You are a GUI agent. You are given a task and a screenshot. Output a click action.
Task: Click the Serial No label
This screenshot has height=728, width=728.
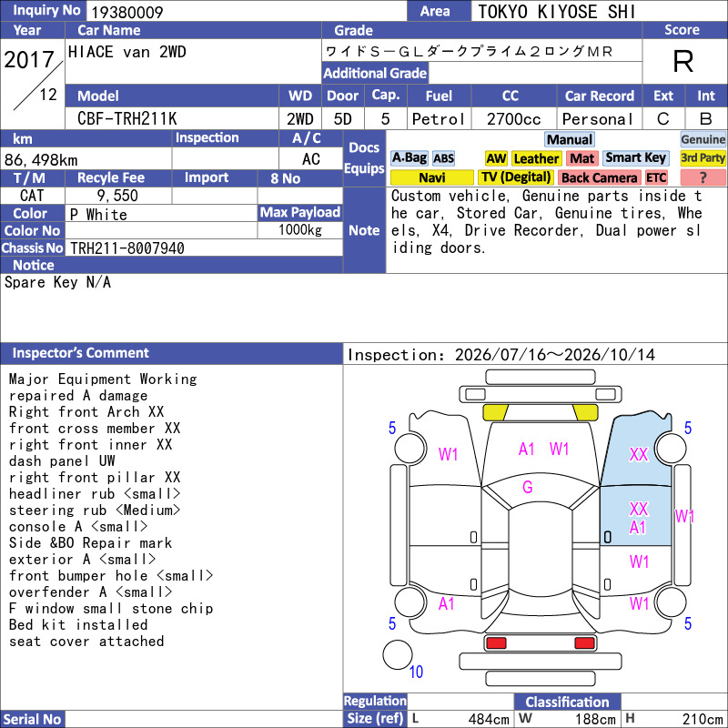33,719
